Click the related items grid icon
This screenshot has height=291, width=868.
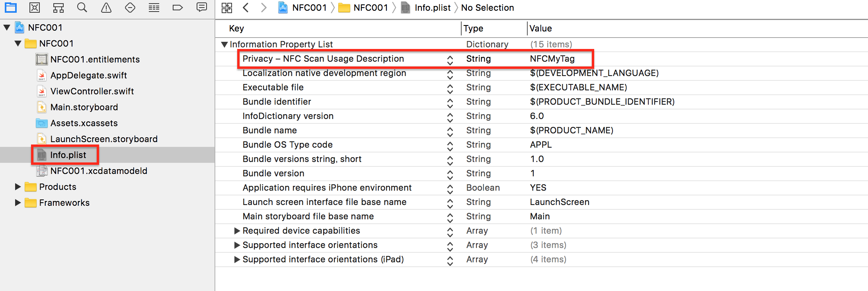pos(227,8)
